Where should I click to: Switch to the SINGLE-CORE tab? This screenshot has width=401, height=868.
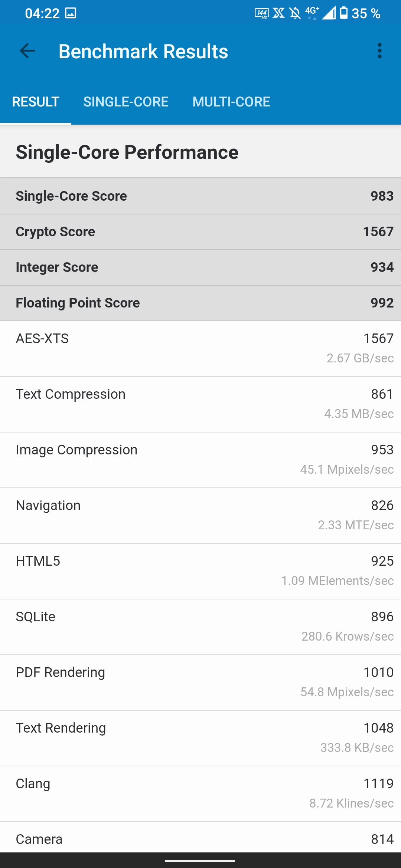(x=125, y=102)
